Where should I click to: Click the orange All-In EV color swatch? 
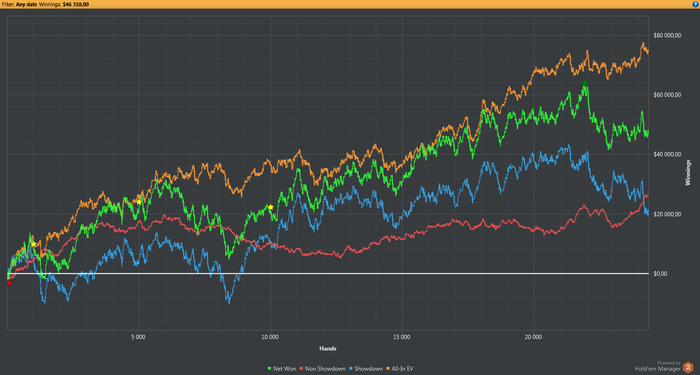click(x=388, y=369)
